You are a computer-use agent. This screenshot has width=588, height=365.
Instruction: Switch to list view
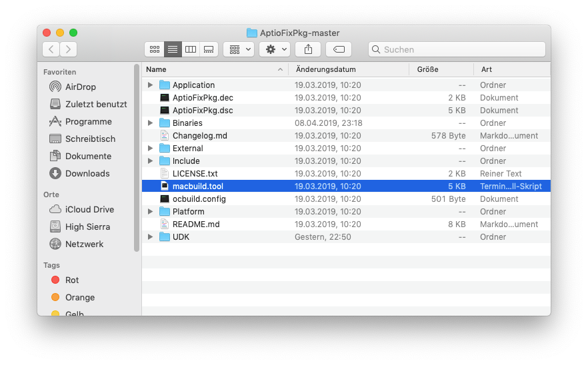(173, 49)
